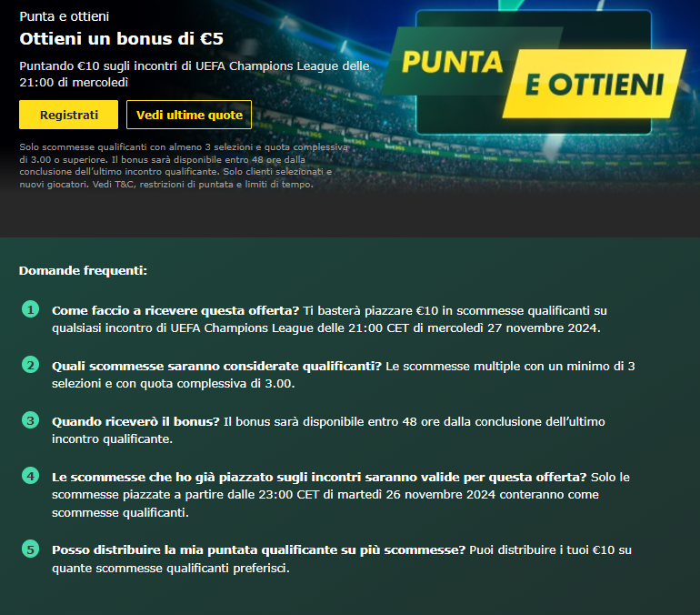Click the yellow Registrati button
This screenshot has width=700, height=615.
(x=68, y=115)
